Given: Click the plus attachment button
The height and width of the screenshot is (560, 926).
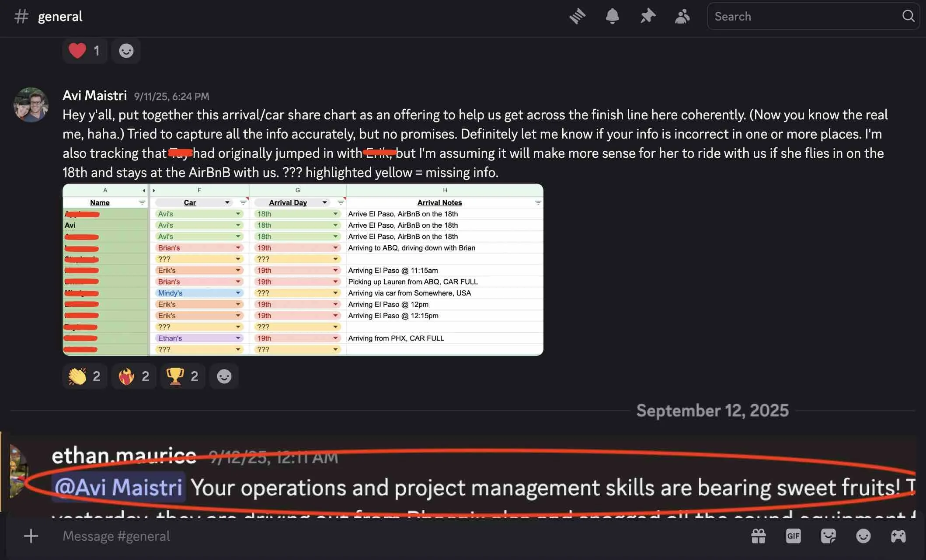Looking at the screenshot, I should pyautogui.click(x=31, y=536).
